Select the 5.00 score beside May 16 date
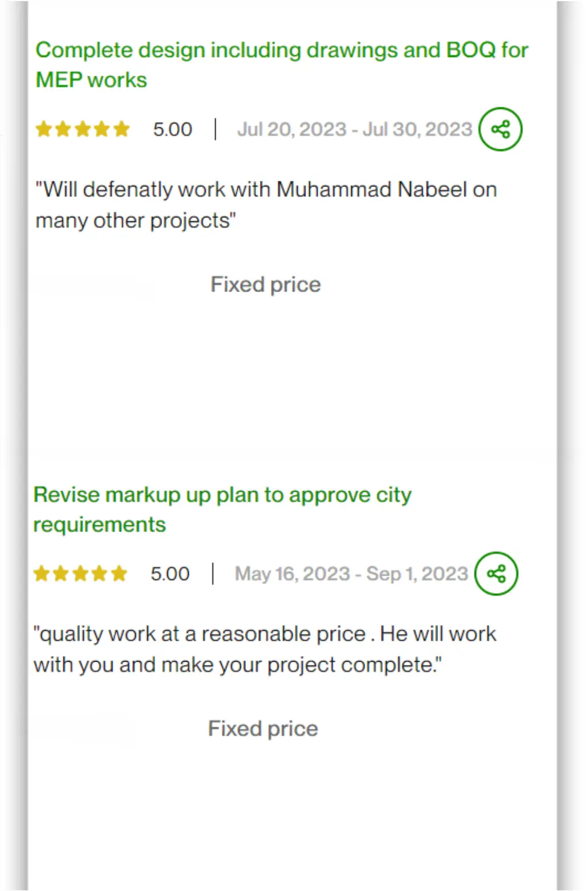Viewport: 588px width, 891px height. coord(170,574)
